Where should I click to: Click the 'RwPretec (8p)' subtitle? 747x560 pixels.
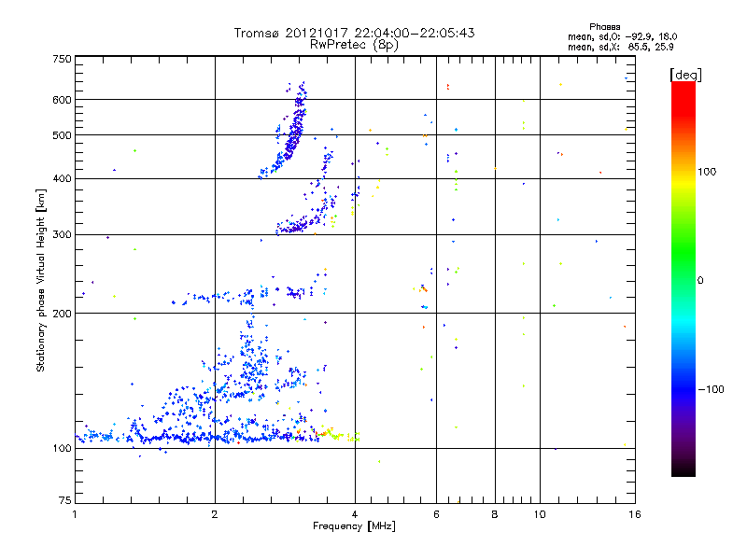(354, 45)
